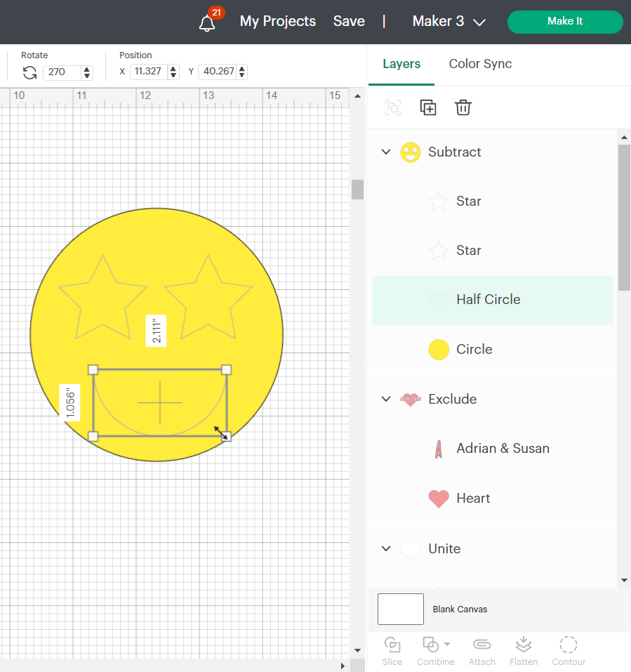The height and width of the screenshot is (672, 631).
Task: Click the Delete trash icon
Action: tap(463, 107)
